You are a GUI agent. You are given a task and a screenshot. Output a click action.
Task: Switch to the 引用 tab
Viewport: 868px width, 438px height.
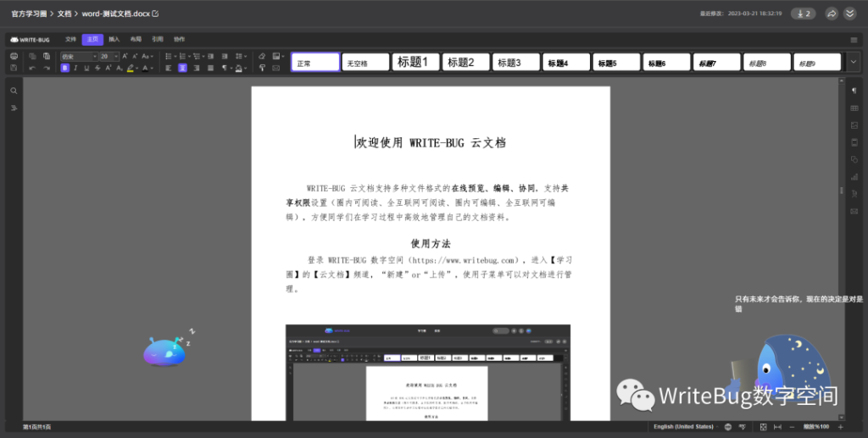[x=157, y=39]
